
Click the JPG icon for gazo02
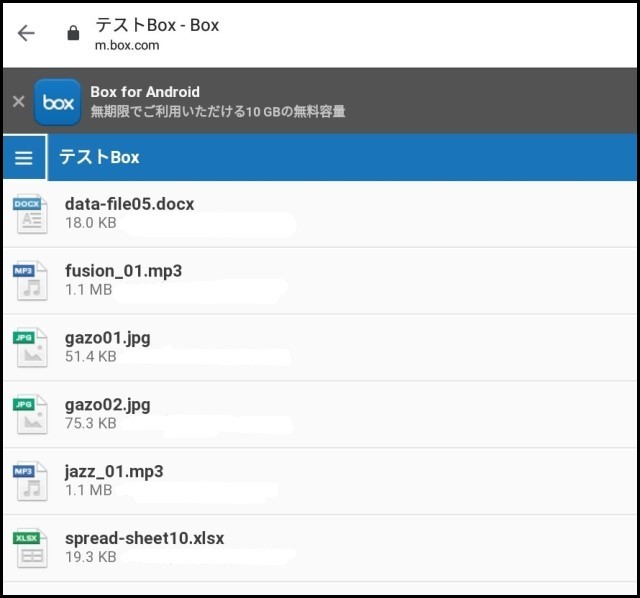click(30, 414)
